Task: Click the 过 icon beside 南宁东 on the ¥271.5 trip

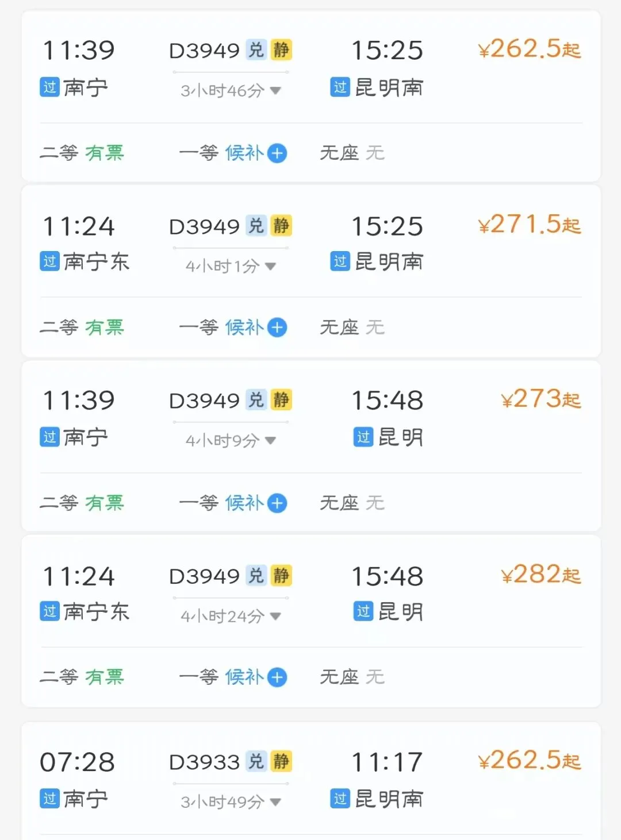Action: (x=50, y=262)
